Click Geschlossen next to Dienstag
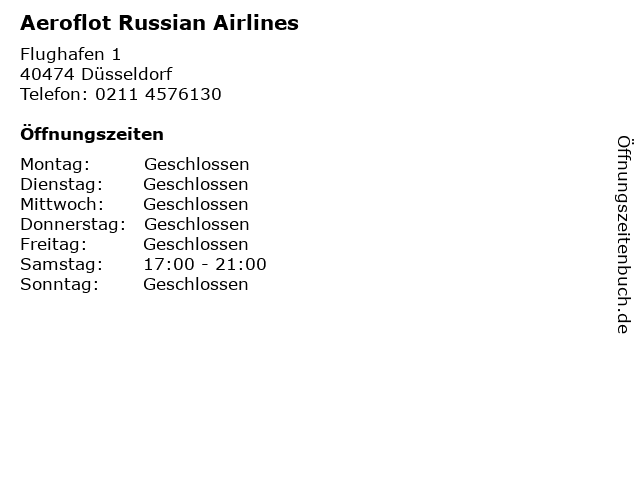The image size is (640, 480). point(196,184)
